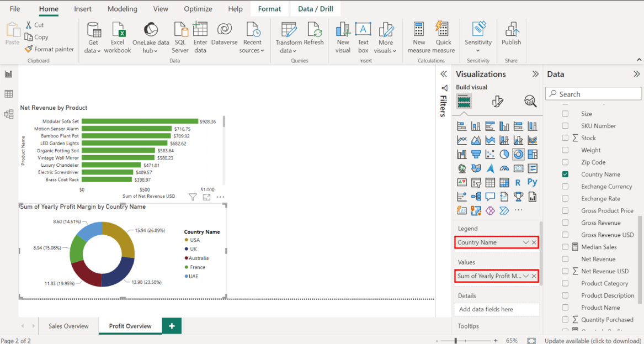This screenshot has width=644, height=344.
Task: Check the Net Revenue USD field
Action: click(x=565, y=271)
